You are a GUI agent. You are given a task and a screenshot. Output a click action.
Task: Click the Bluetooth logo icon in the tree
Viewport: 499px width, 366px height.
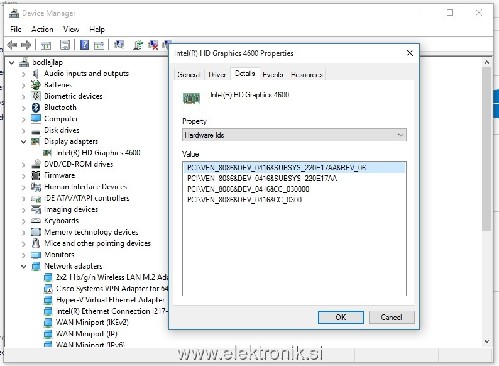(x=36, y=107)
